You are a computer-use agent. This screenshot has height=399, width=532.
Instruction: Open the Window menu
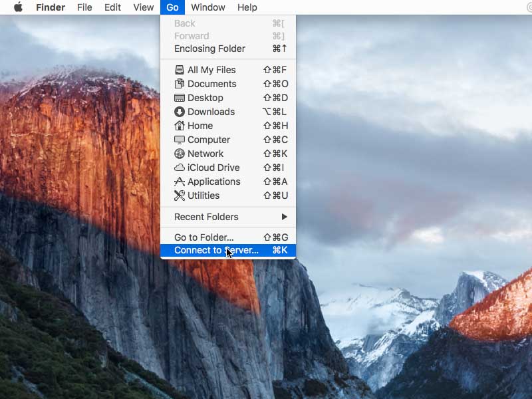point(208,7)
